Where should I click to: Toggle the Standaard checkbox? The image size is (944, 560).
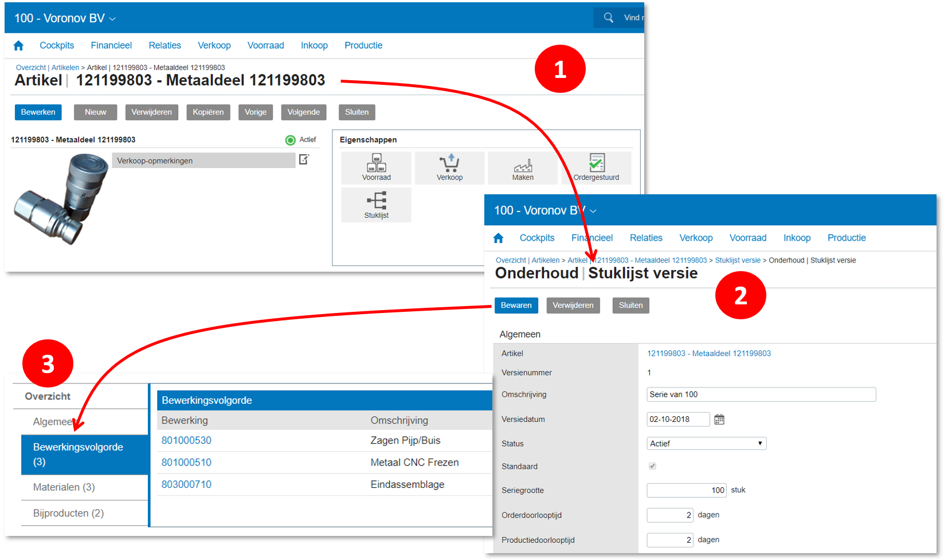652,466
